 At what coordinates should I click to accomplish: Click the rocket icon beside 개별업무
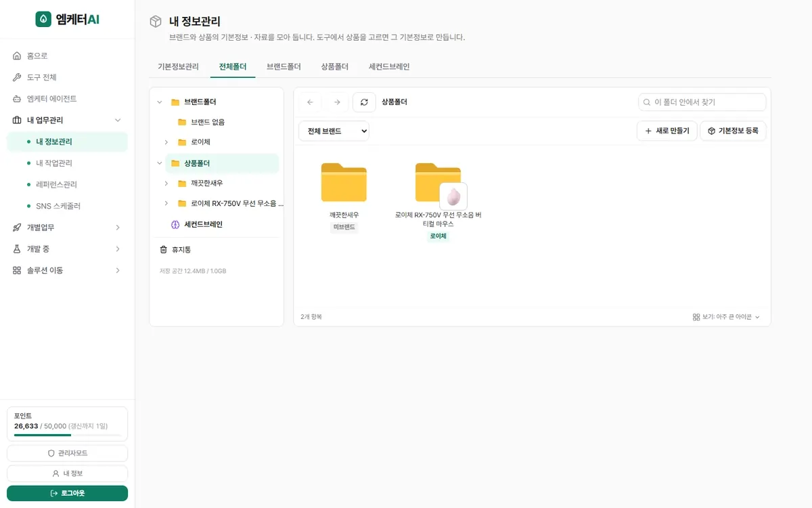pos(17,228)
